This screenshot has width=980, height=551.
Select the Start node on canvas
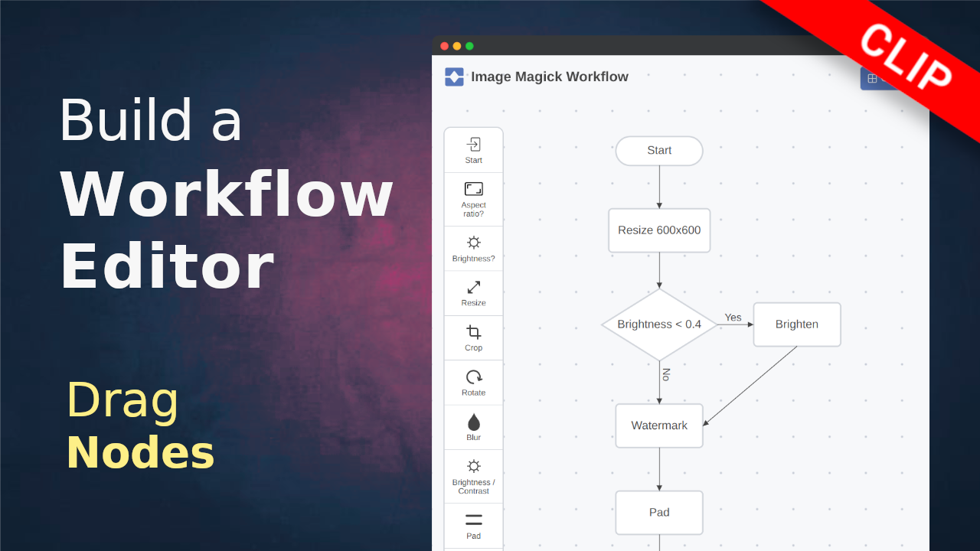(x=658, y=151)
